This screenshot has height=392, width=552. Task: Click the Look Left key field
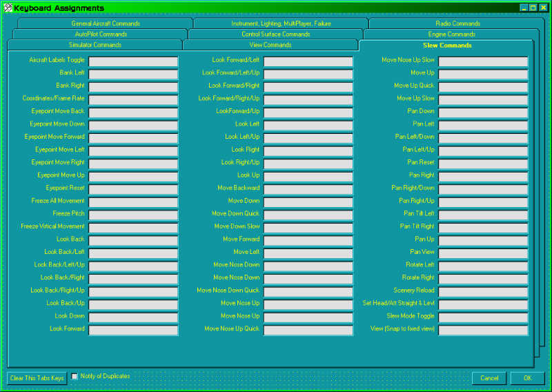click(x=308, y=126)
